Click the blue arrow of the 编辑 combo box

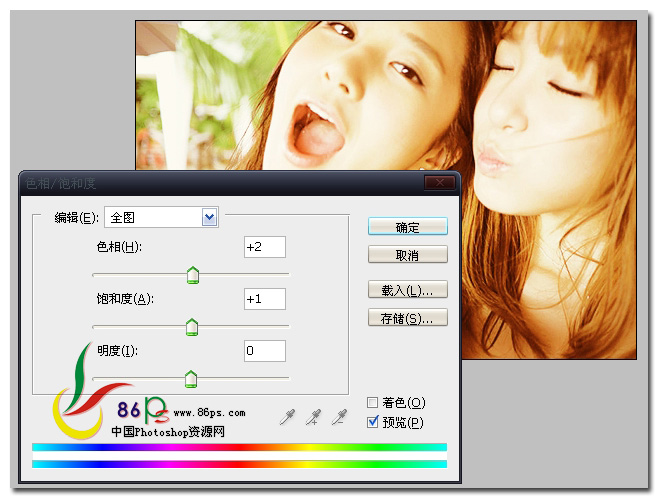[x=209, y=217]
